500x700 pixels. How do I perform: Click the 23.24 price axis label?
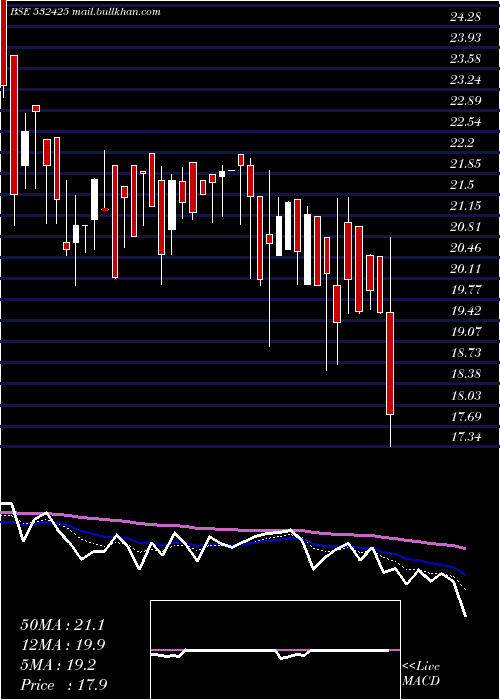pyautogui.click(x=465, y=80)
